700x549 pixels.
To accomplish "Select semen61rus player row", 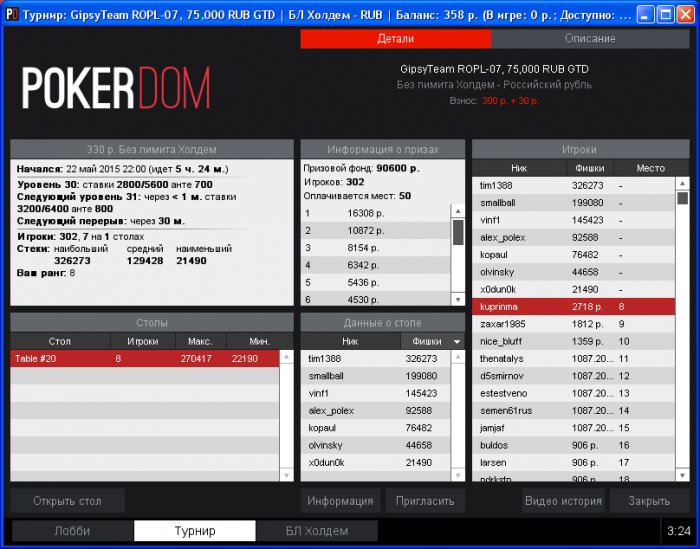I will pyautogui.click(x=574, y=411).
